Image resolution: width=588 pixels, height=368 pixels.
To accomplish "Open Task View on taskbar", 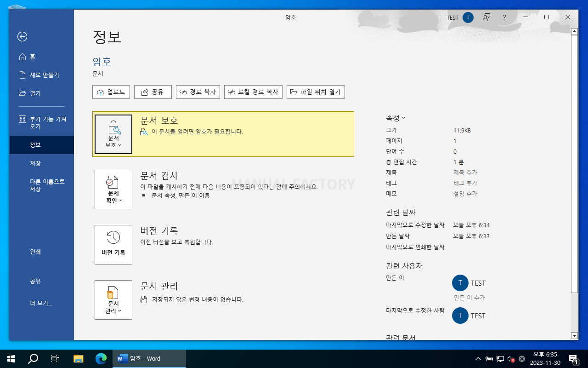I will pos(55,359).
